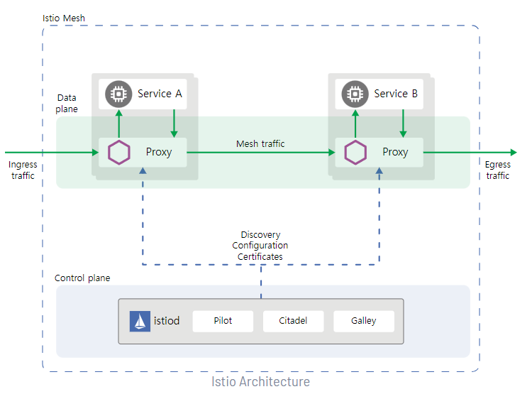Image resolution: width=532 pixels, height=399 pixels.
Task: Click the 'Egress traffic' label
Action: pos(498,170)
